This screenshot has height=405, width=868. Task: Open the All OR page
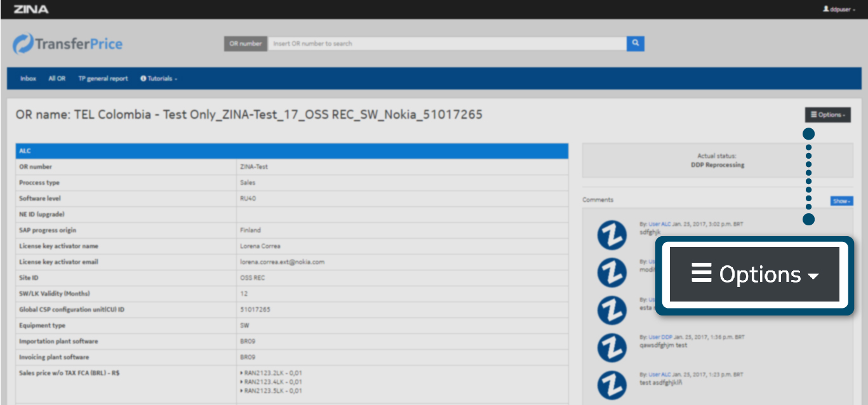(x=57, y=79)
